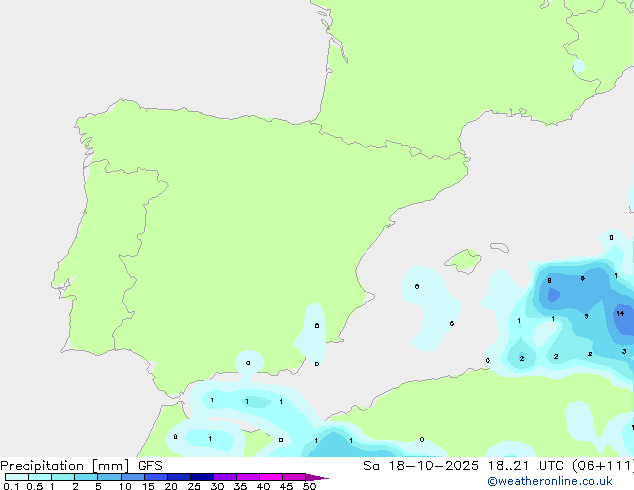Image resolution: width=634 pixels, height=490 pixels.
Task: Click the legend tick label '25'
Action: click(194, 486)
